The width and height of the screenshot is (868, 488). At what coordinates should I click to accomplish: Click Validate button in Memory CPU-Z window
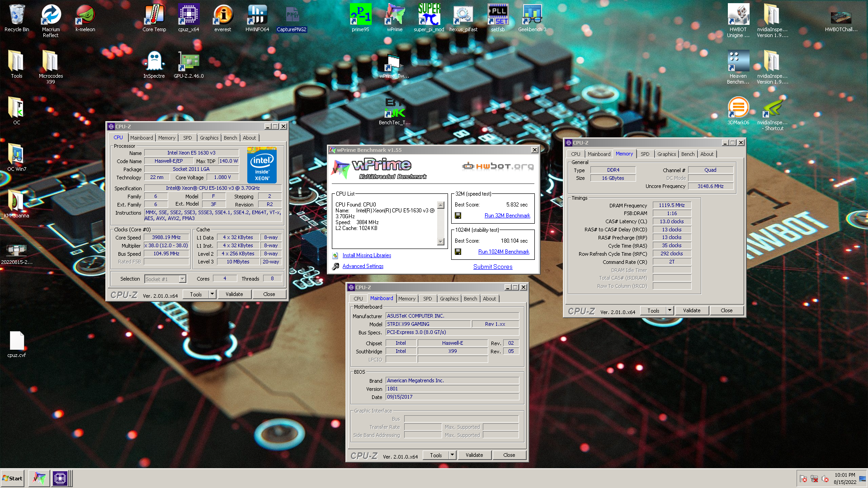click(692, 310)
